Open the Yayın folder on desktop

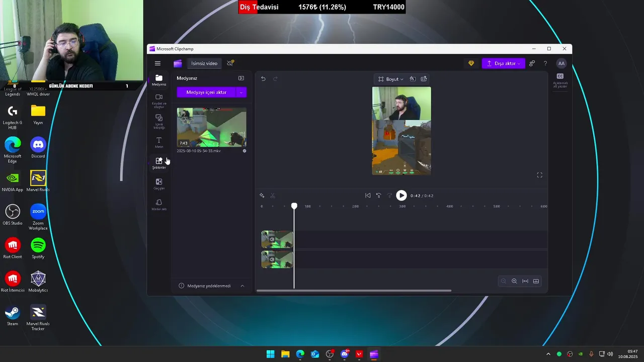tap(38, 114)
